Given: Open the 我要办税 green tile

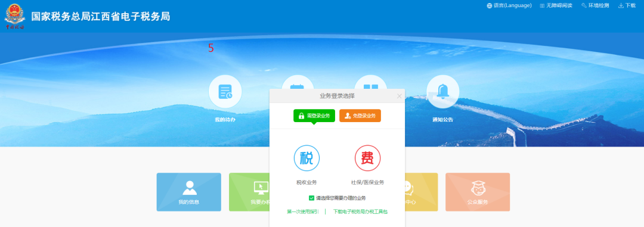Looking at the screenshot, I should pyautogui.click(x=249, y=192).
